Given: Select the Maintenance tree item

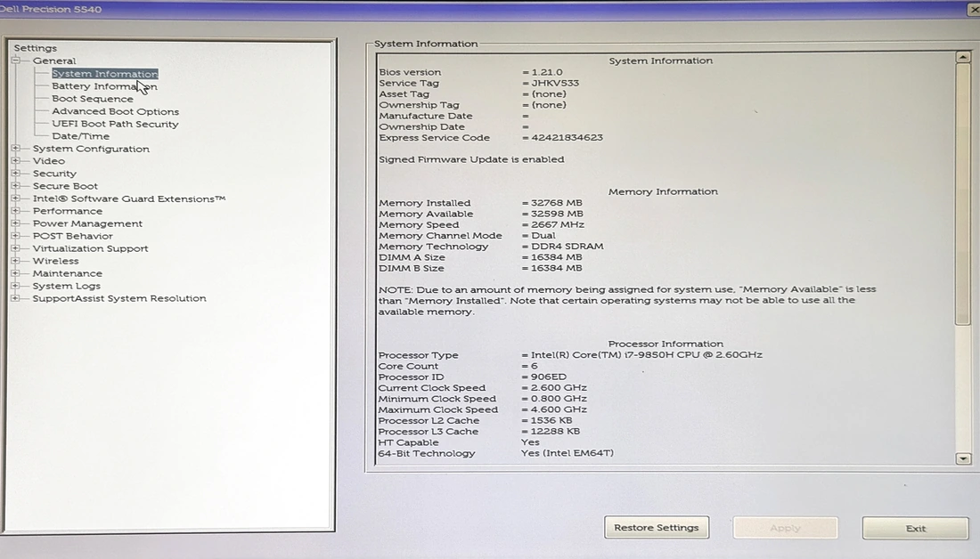Looking at the screenshot, I should [x=67, y=273].
